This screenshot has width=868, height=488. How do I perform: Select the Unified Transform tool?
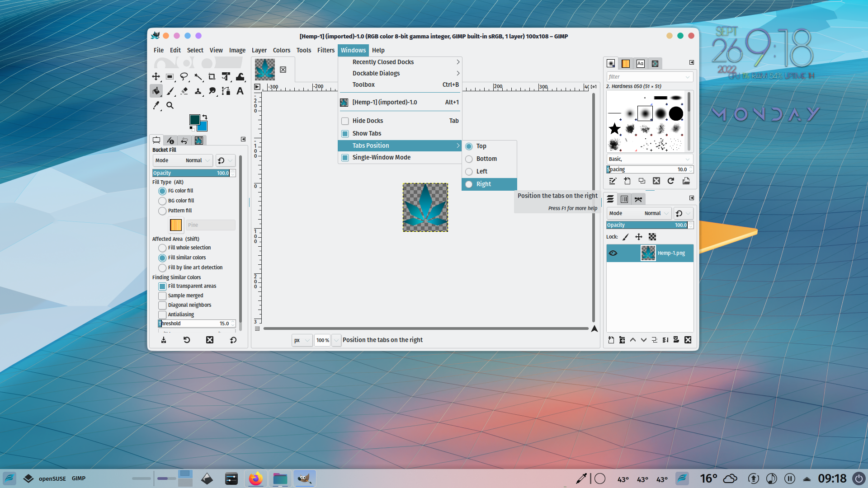[x=226, y=77]
